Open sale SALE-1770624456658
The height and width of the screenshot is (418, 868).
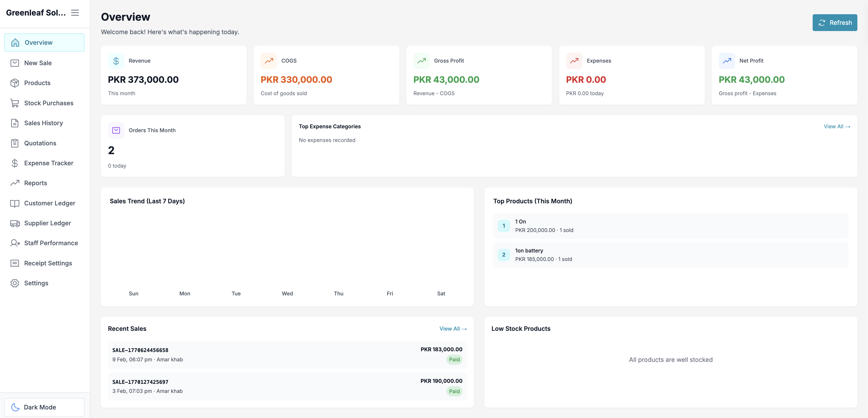pos(287,355)
